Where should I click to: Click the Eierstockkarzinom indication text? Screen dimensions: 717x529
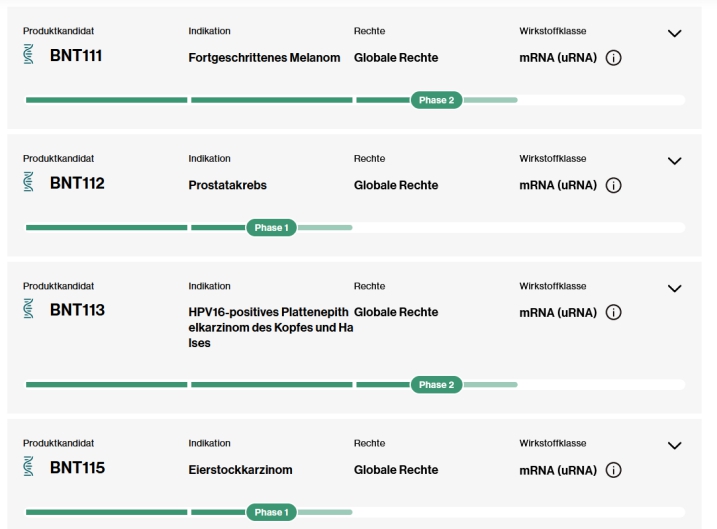(x=240, y=470)
